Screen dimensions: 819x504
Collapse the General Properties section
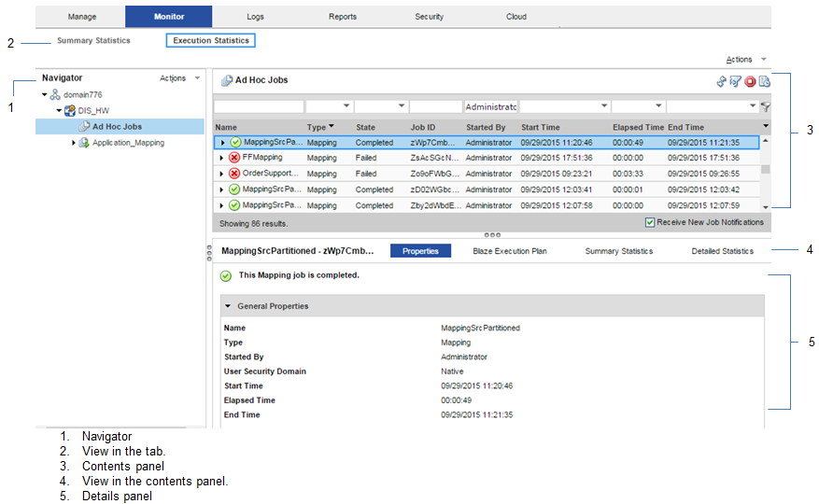(228, 306)
